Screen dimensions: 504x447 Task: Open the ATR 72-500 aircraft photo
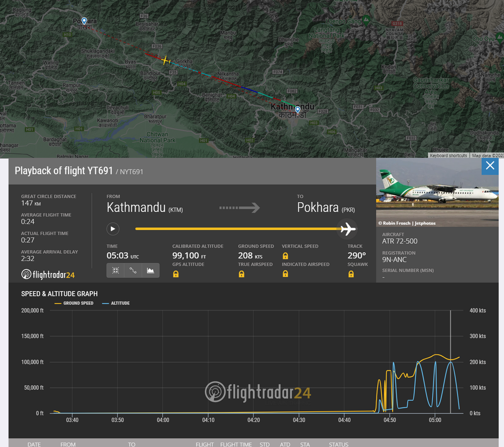tap(437, 192)
